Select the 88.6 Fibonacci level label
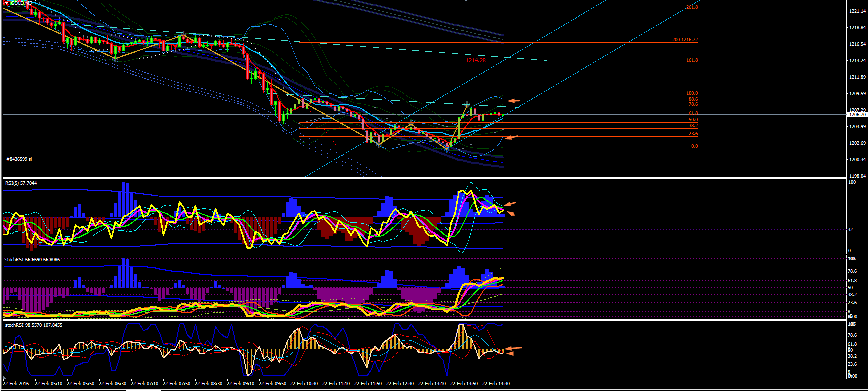Viewport: 868px width, 391px height. coord(693,99)
